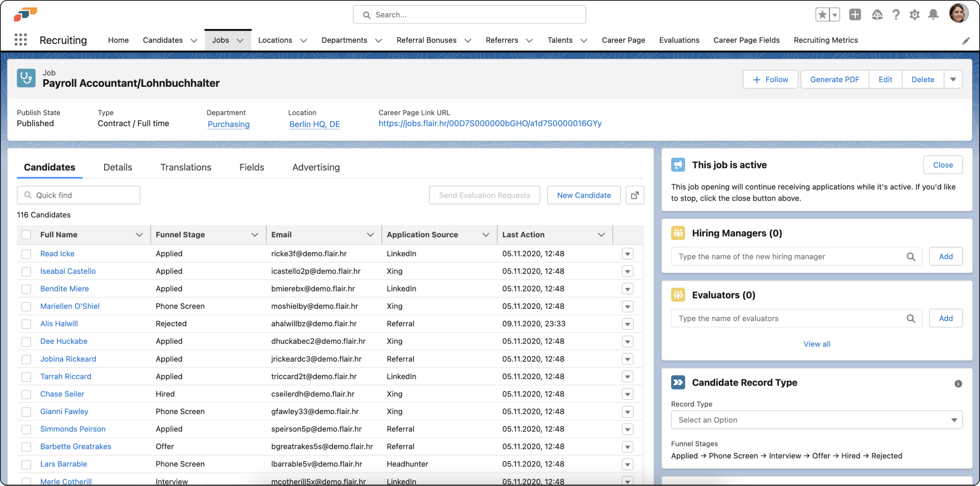The image size is (980, 486).
Task: Click the notifications bell icon
Action: (x=933, y=15)
